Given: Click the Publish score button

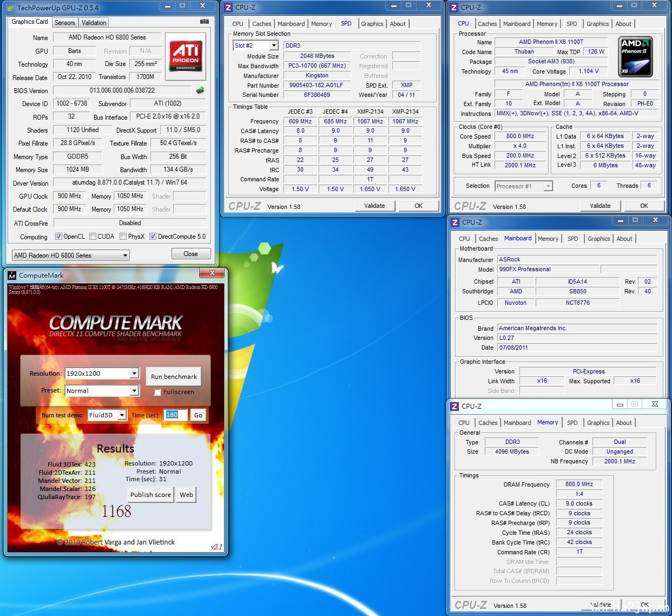Looking at the screenshot, I should point(150,494).
